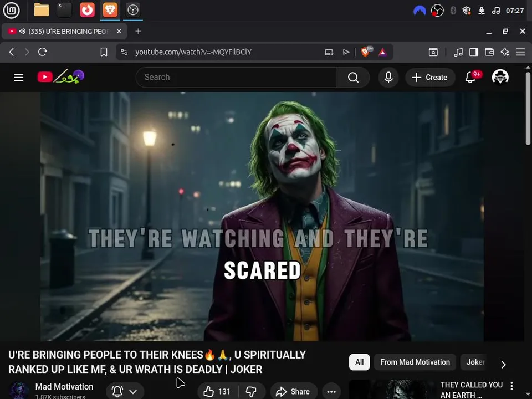Show system notifications bell in tray
532x399 pixels.
point(482,11)
